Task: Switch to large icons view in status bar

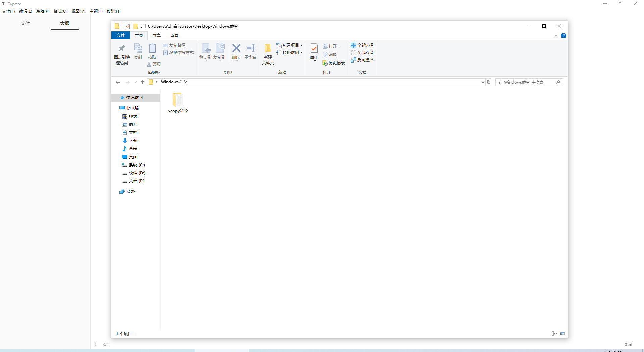Action: click(562, 334)
